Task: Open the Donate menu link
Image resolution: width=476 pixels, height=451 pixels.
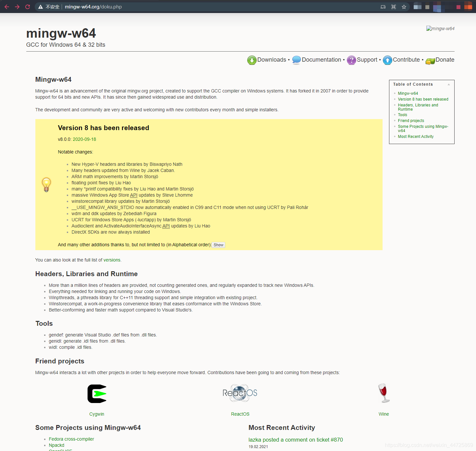Action: click(445, 60)
